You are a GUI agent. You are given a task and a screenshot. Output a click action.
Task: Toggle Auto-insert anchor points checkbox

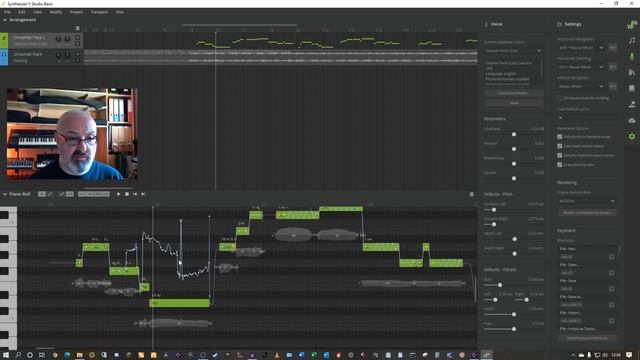tap(560, 146)
